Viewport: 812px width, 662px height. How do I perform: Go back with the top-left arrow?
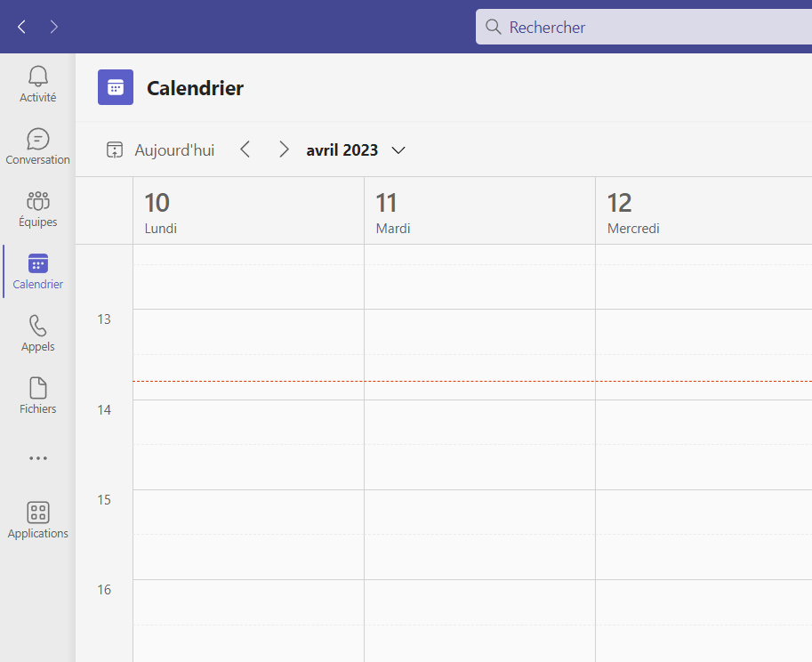click(21, 27)
